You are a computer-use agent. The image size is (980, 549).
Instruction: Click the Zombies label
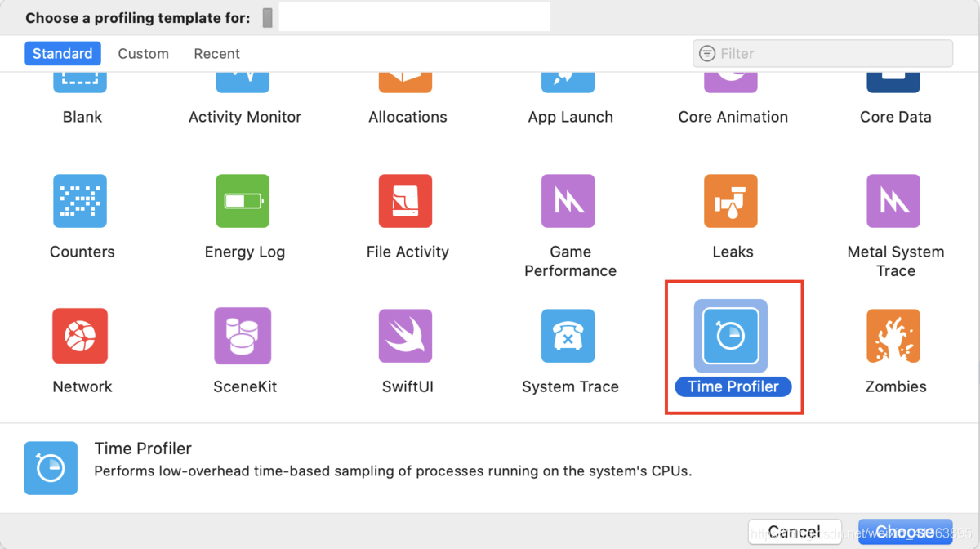(896, 386)
